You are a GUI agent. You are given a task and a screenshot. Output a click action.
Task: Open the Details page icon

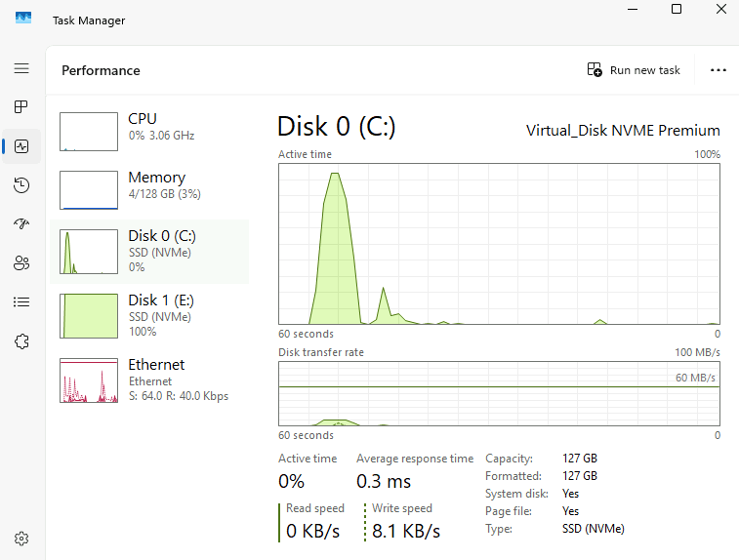21,302
